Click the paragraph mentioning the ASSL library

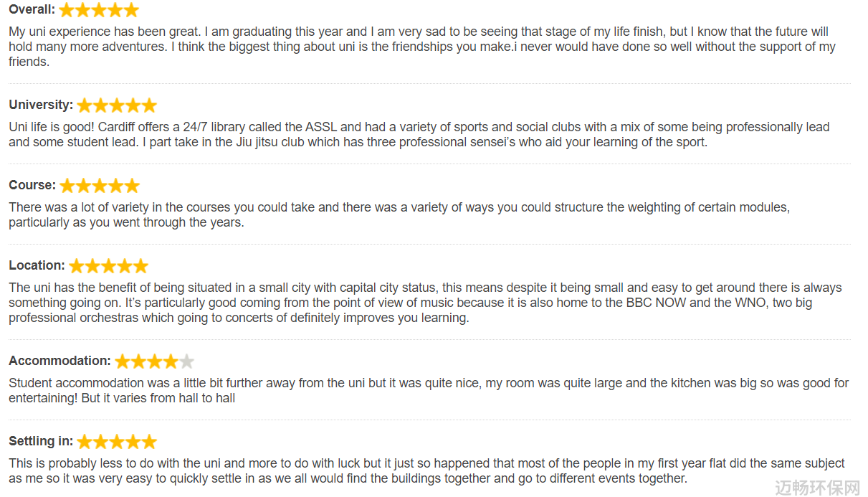click(x=419, y=135)
